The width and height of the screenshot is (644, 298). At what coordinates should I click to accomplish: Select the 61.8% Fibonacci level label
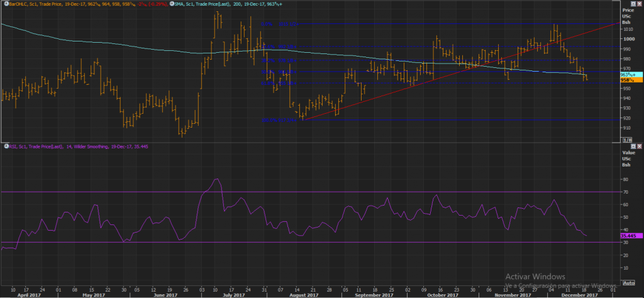(279, 84)
